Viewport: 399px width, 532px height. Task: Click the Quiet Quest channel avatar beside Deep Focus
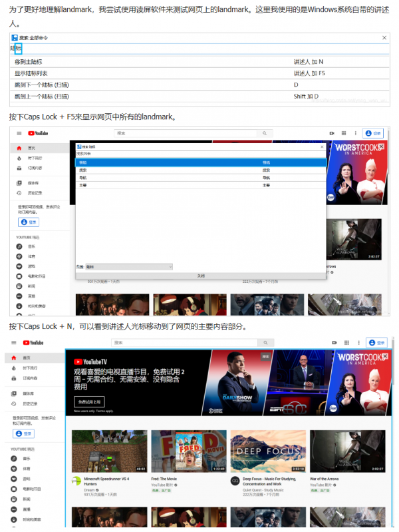[235, 481]
